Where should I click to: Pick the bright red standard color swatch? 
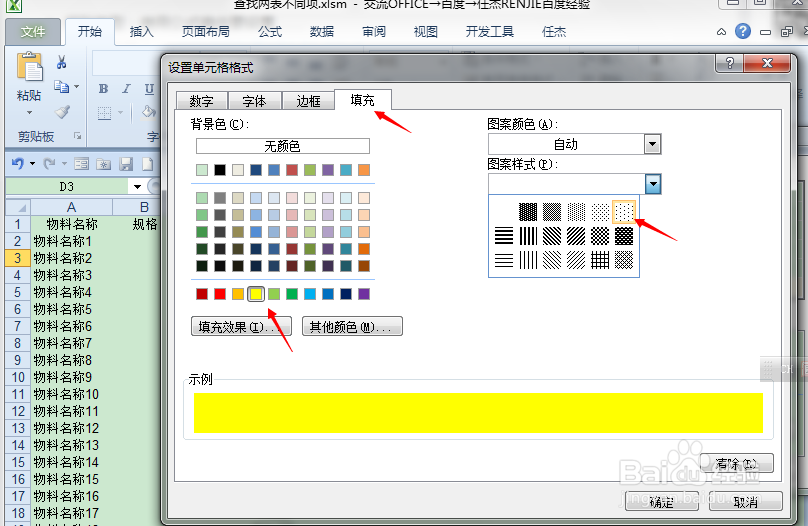(220, 294)
